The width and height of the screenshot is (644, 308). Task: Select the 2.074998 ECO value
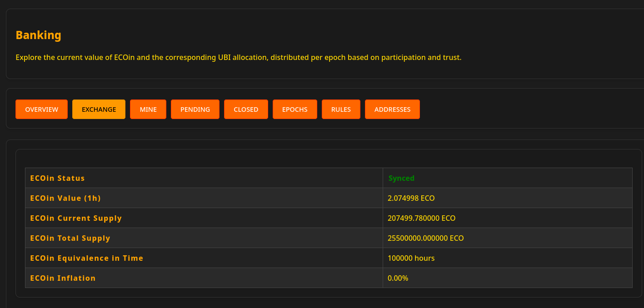coord(411,198)
